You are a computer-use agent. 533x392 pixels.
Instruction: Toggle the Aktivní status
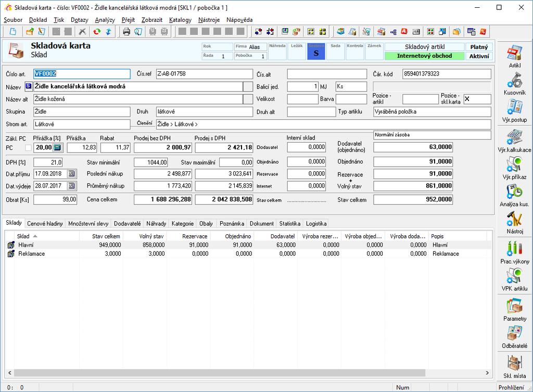pos(479,56)
